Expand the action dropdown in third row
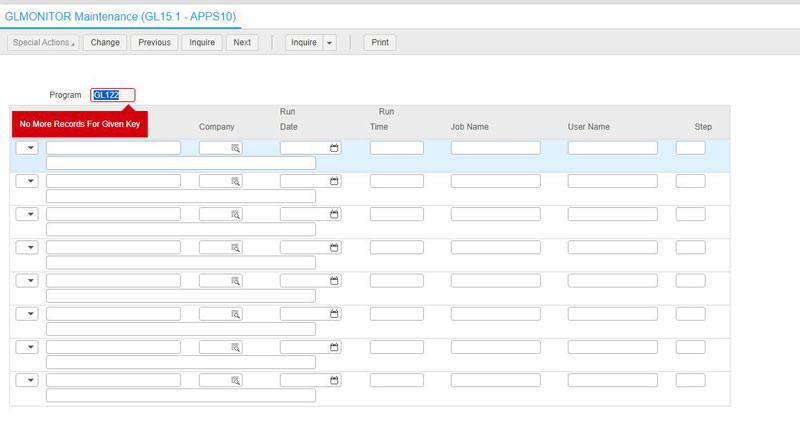Viewport: 800px width, 440px height. tap(27, 214)
